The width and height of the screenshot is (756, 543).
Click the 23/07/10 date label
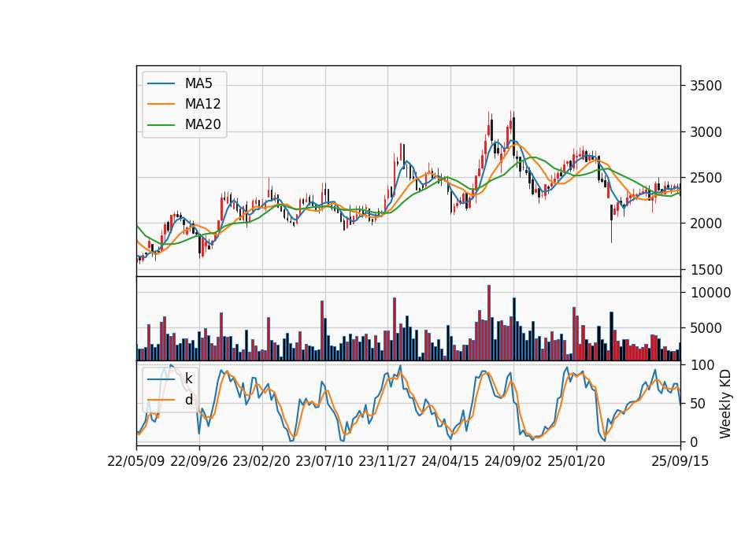click(324, 461)
